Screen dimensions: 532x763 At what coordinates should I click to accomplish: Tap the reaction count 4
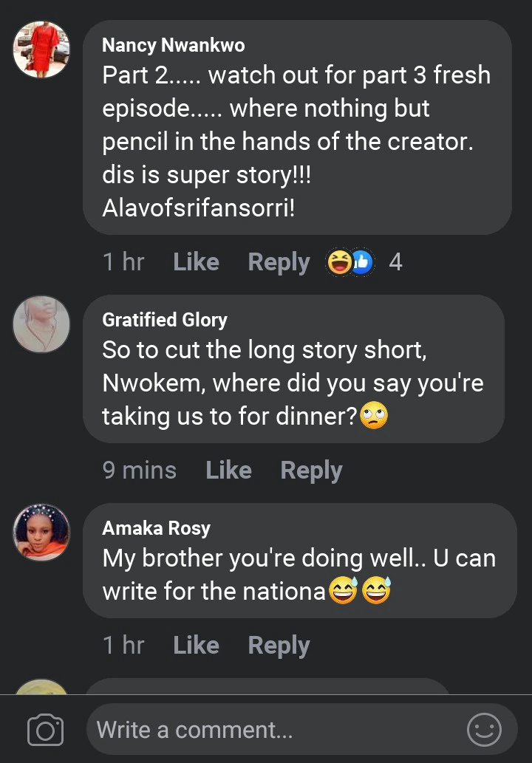pyautogui.click(x=395, y=262)
